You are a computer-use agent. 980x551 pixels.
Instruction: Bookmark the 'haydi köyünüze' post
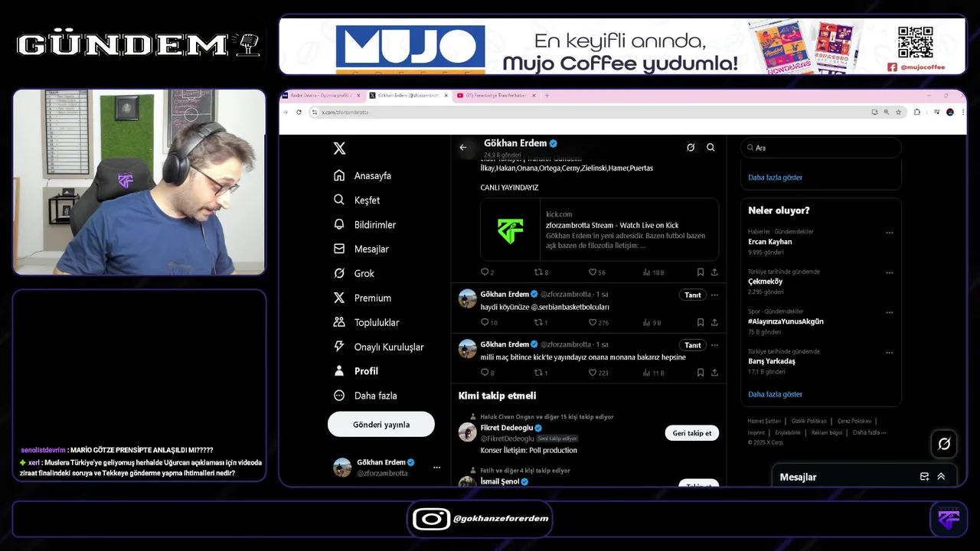point(701,323)
